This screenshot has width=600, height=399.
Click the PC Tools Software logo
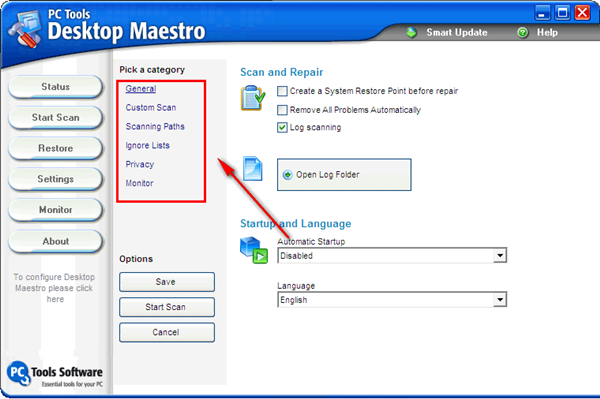[x=55, y=375]
